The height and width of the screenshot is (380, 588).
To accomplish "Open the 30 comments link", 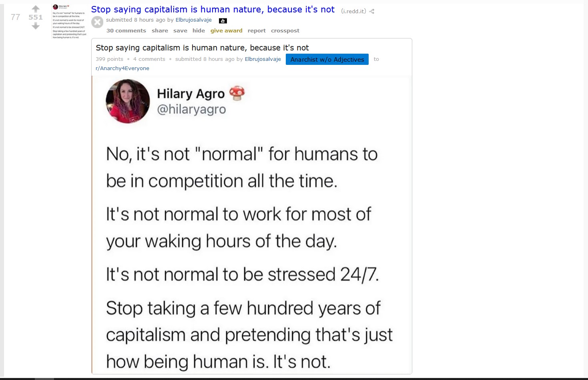I will (126, 30).
